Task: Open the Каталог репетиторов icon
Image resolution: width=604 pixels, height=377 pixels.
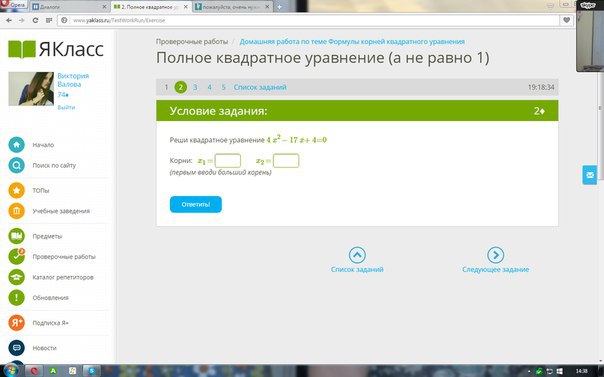Action: (x=17, y=277)
